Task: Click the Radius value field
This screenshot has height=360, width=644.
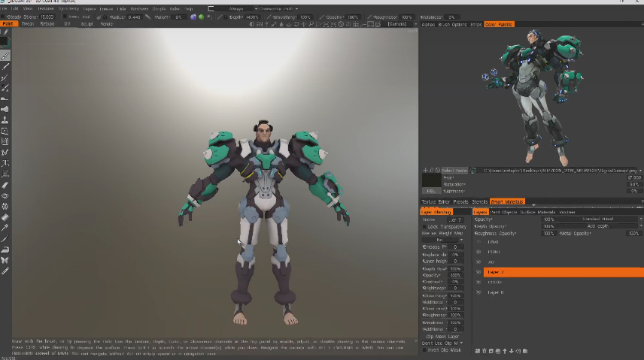Action: (134, 17)
